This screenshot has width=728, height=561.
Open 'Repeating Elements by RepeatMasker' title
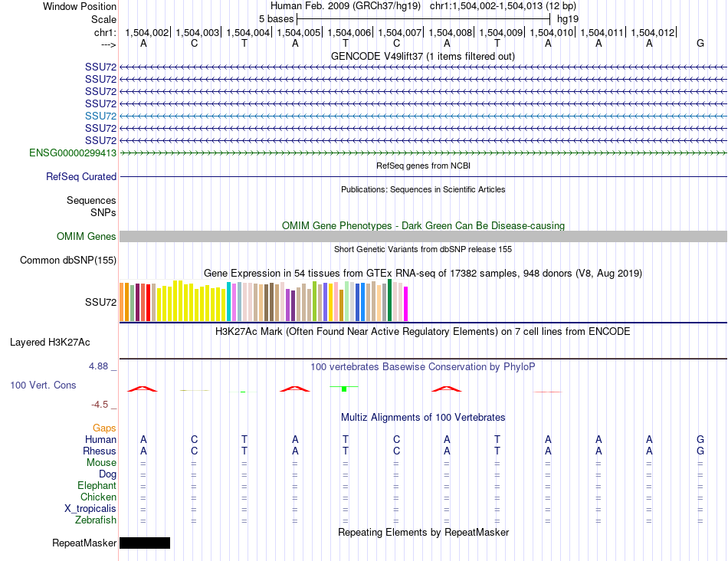tap(424, 532)
